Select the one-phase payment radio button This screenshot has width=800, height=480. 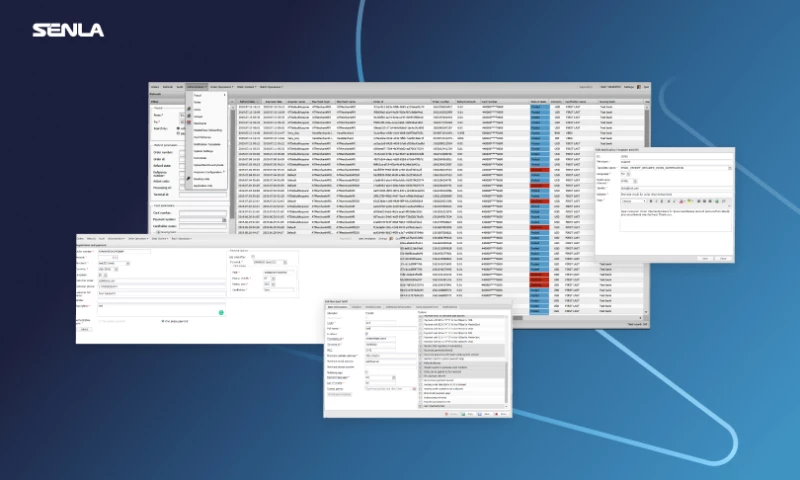164,321
